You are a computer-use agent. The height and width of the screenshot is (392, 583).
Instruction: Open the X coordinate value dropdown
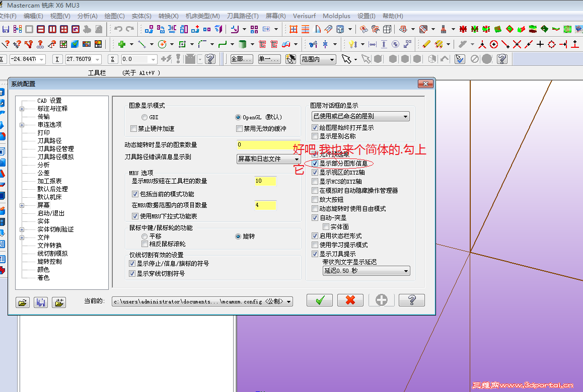coord(42,59)
